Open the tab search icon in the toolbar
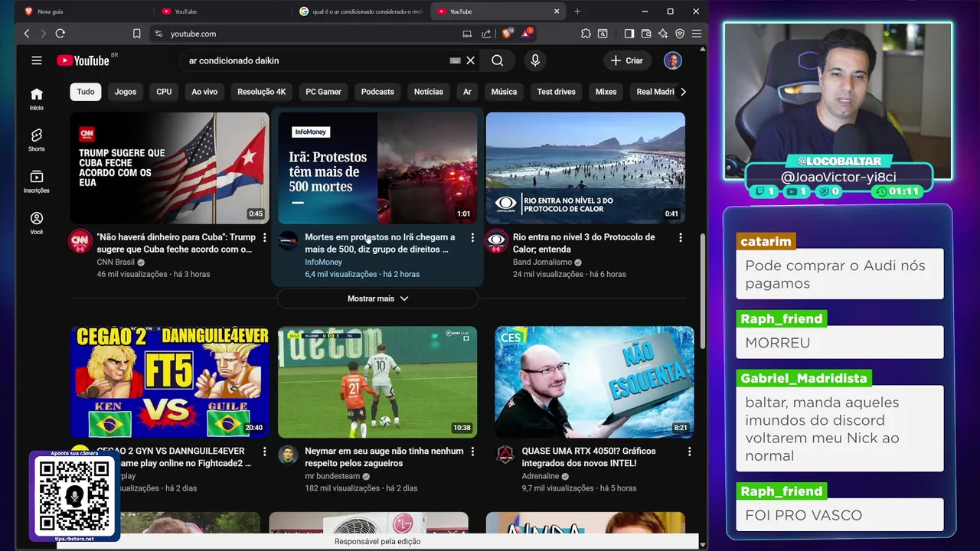The height and width of the screenshot is (551, 980). coord(603,34)
